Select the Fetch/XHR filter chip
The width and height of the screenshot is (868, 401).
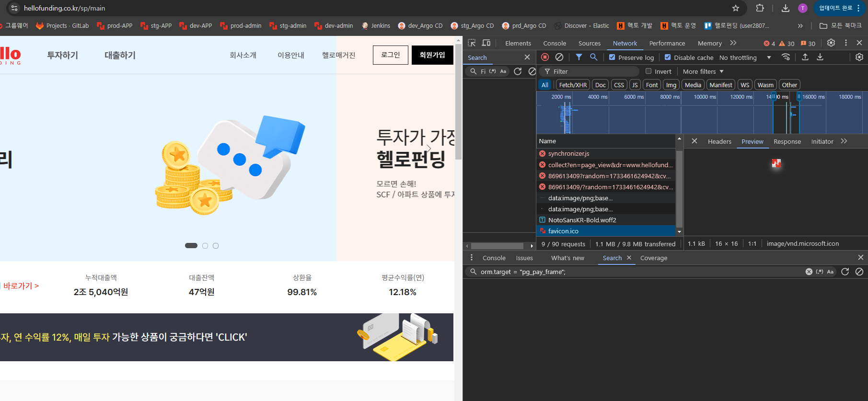(x=573, y=85)
